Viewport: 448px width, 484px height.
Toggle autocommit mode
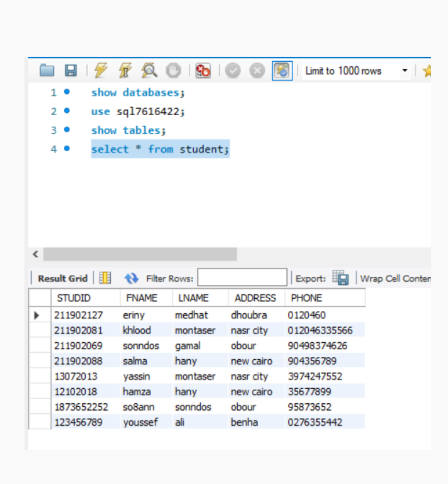click(282, 71)
